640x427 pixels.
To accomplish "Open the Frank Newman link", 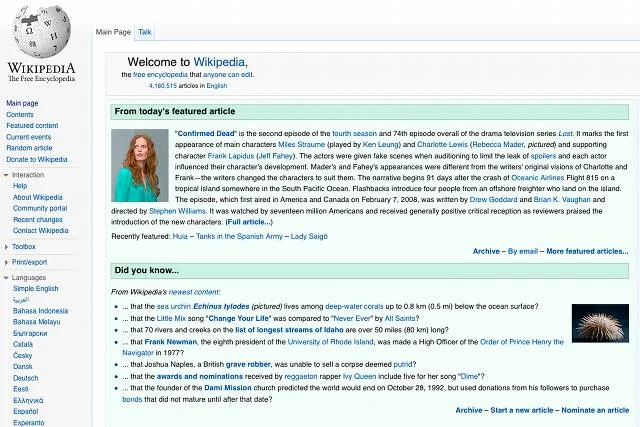I will click(171, 342).
